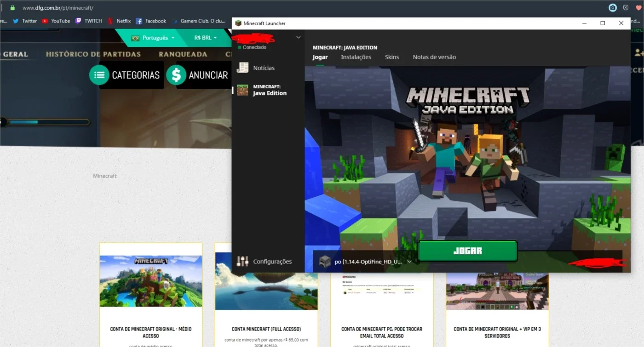Click the Minecraft Launcher title bar icon
This screenshot has width=644, height=347.
coord(238,23)
